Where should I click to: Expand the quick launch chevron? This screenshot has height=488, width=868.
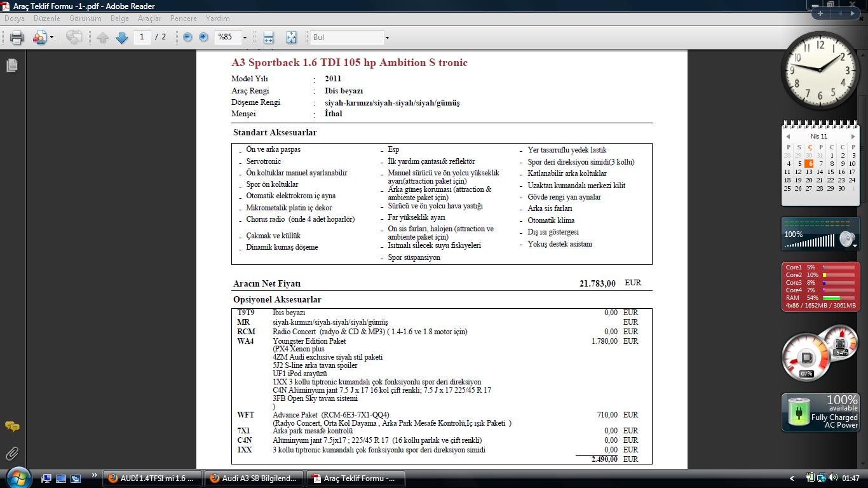(x=95, y=475)
